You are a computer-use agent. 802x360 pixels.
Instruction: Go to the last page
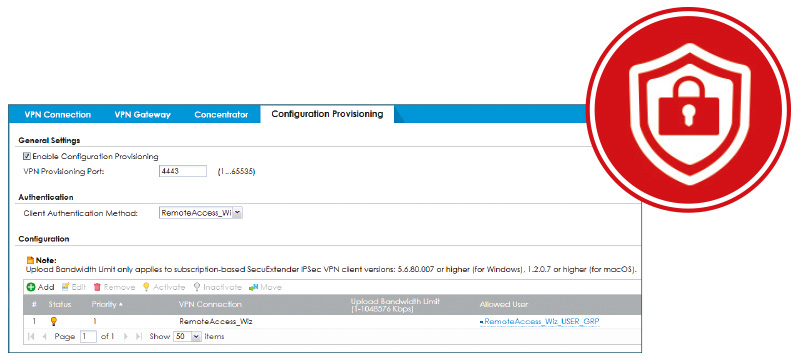[x=138, y=337]
